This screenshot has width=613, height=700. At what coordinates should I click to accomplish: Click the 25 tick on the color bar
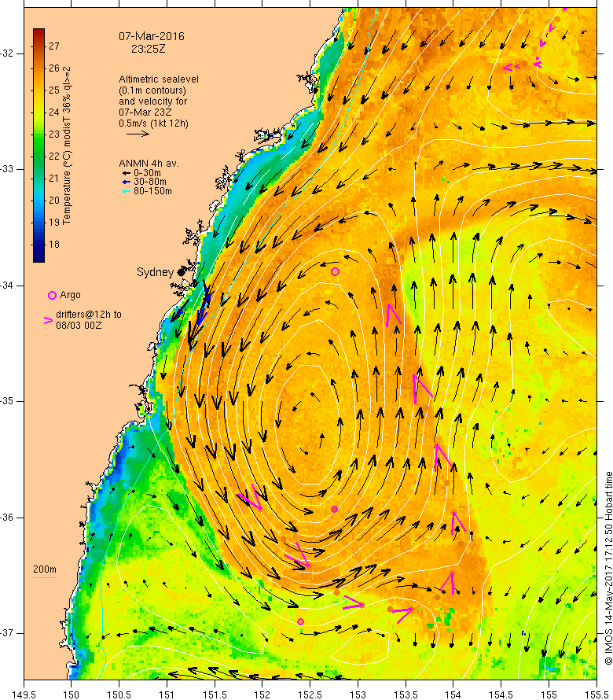pyautogui.click(x=54, y=90)
